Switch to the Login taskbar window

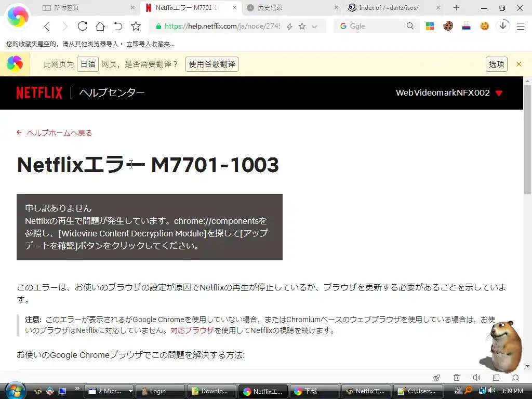160,391
